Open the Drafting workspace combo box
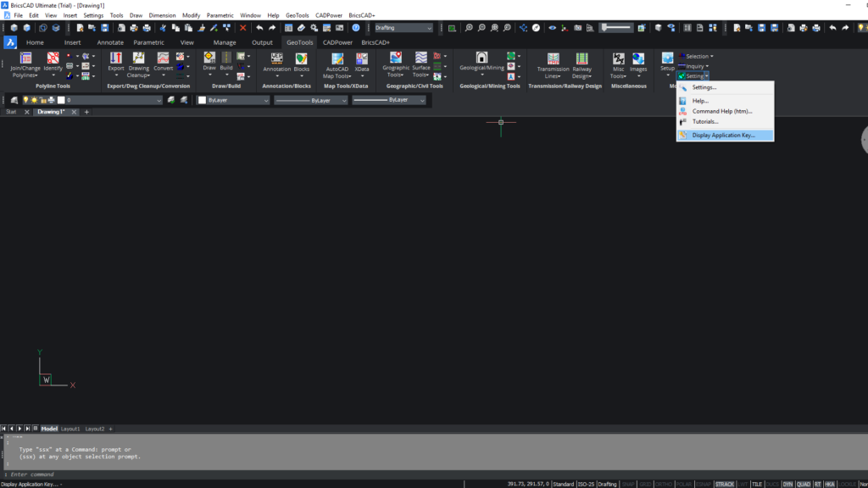The image size is (868, 488). pyautogui.click(x=403, y=27)
